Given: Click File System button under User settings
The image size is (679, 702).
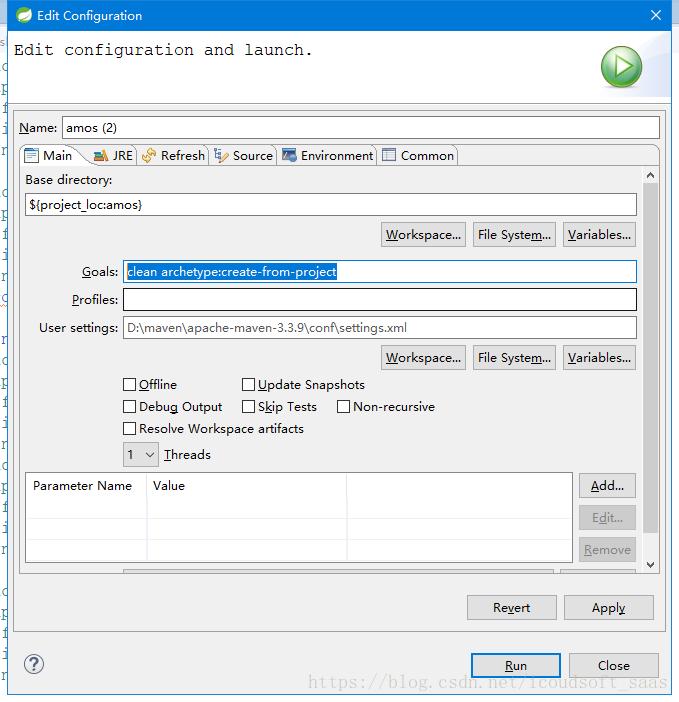Looking at the screenshot, I should pyautogui.click(x=514, y=358).
